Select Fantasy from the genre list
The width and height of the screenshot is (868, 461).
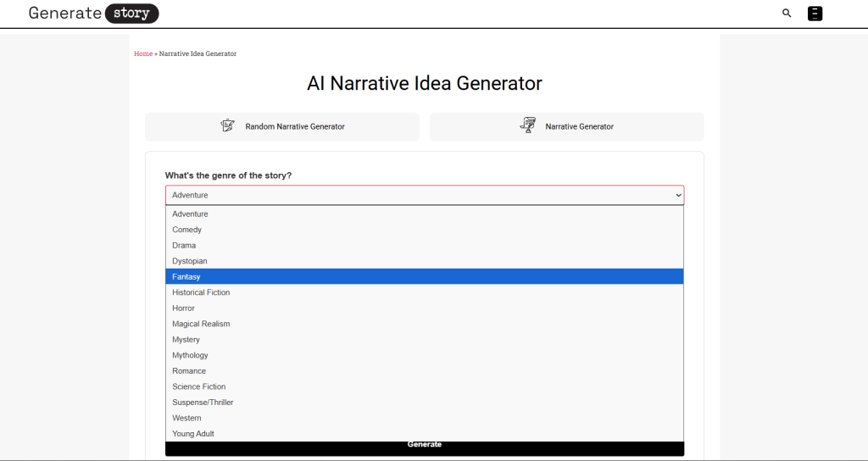click(x=186, y=277)
